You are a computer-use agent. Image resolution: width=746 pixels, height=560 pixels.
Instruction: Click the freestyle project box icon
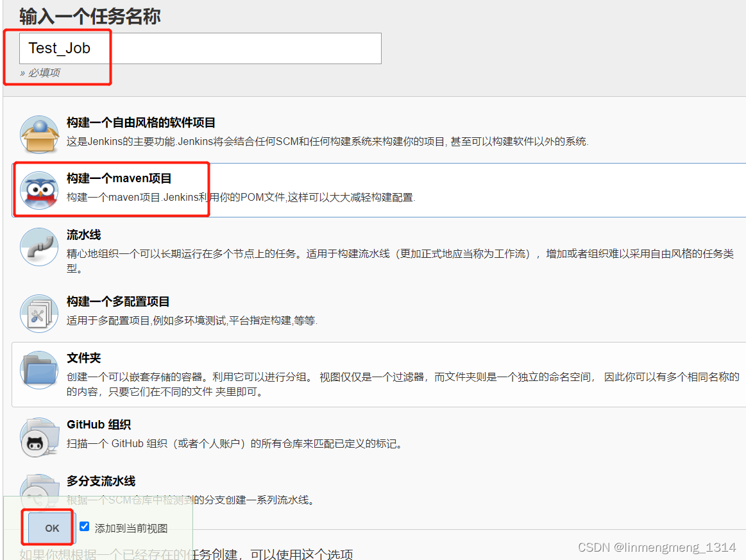[x=39, y=134]
